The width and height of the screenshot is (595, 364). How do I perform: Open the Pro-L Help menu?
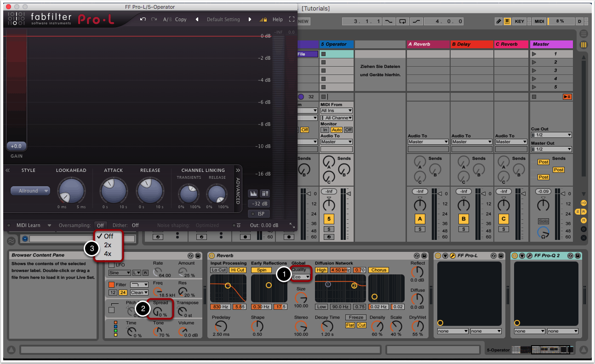click(278, 19)
